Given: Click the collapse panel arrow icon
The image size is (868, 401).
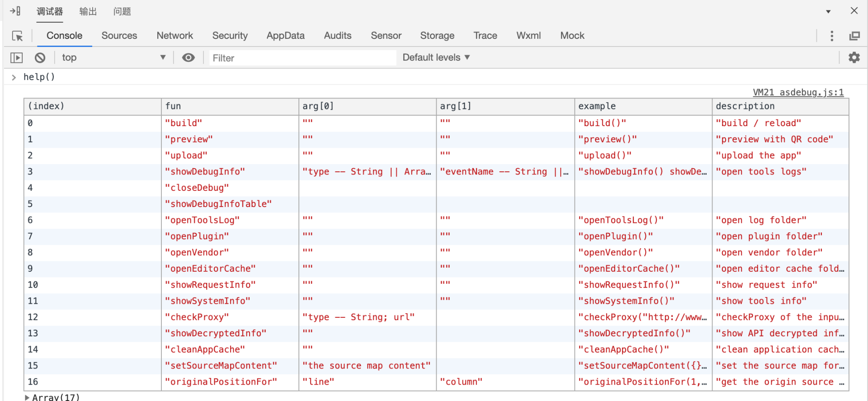Looking at the screenshot, I should coord(15,11).
